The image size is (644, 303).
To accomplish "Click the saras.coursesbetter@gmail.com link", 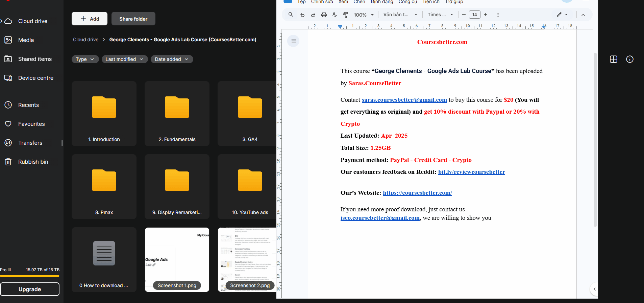I will (404, 100).
